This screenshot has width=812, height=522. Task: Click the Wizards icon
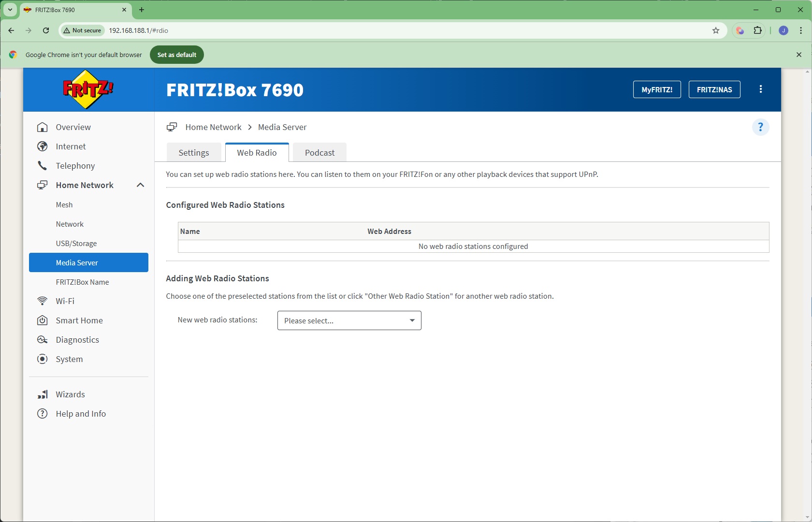43,394
